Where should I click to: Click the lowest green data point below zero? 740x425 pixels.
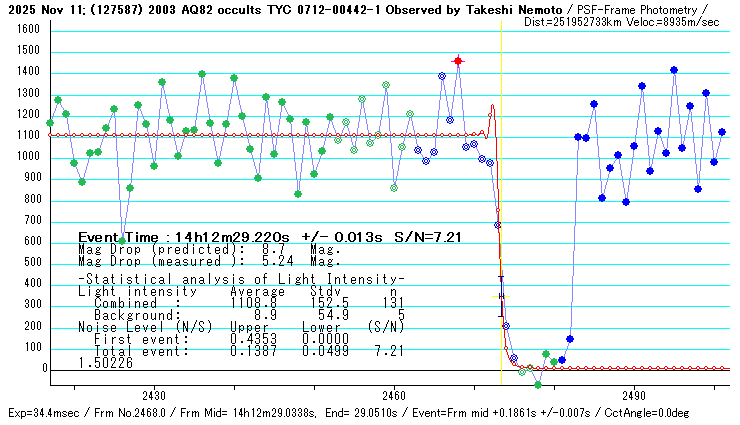click(x=538, y=384)
